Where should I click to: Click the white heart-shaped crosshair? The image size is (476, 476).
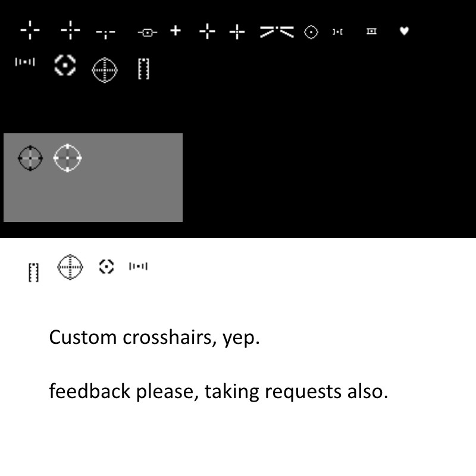[x=404, y=31]
